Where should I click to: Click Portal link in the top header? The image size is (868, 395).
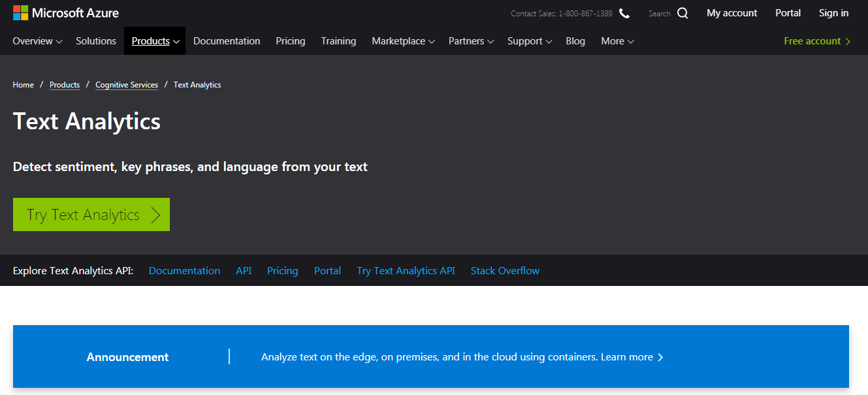[x=788, y=13]
